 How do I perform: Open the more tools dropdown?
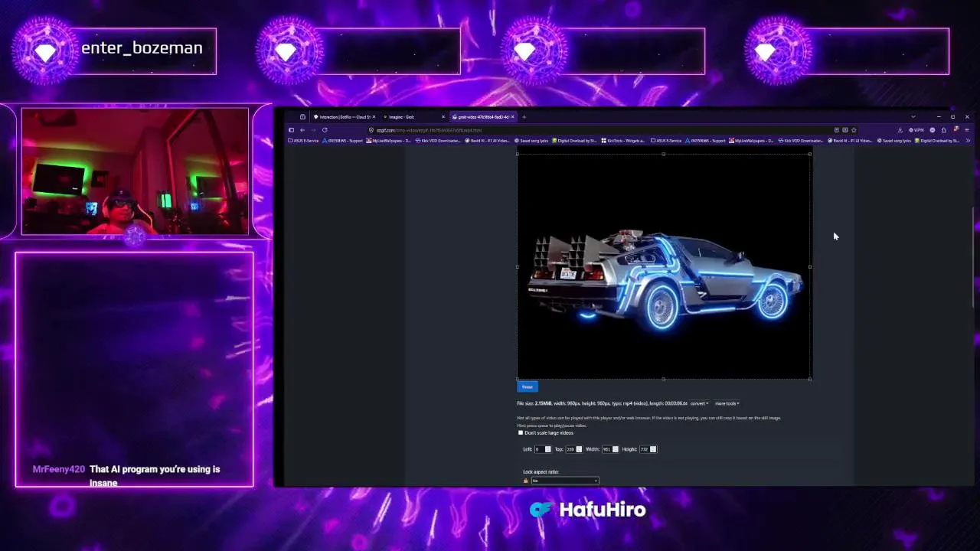(x=727, y=403)
